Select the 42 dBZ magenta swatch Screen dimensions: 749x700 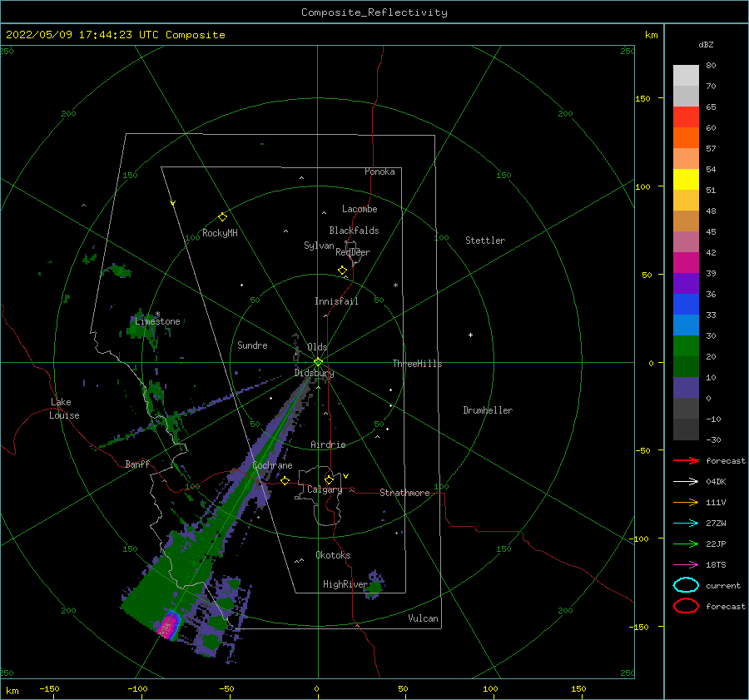686,262
